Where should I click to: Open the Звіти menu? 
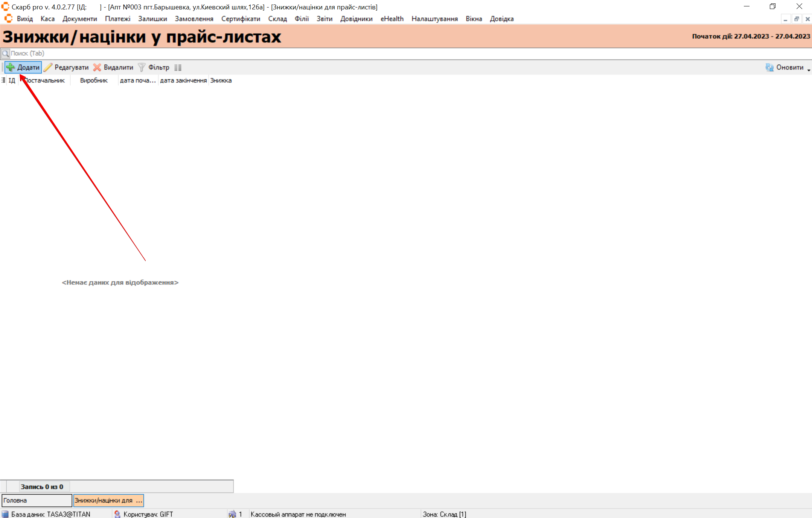(324, 19)
